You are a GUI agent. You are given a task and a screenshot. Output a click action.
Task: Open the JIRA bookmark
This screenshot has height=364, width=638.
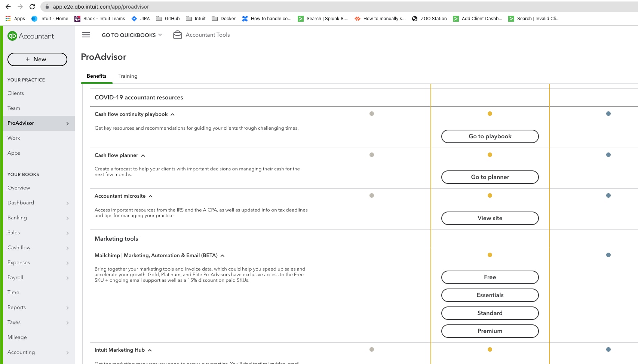(141, 18)
